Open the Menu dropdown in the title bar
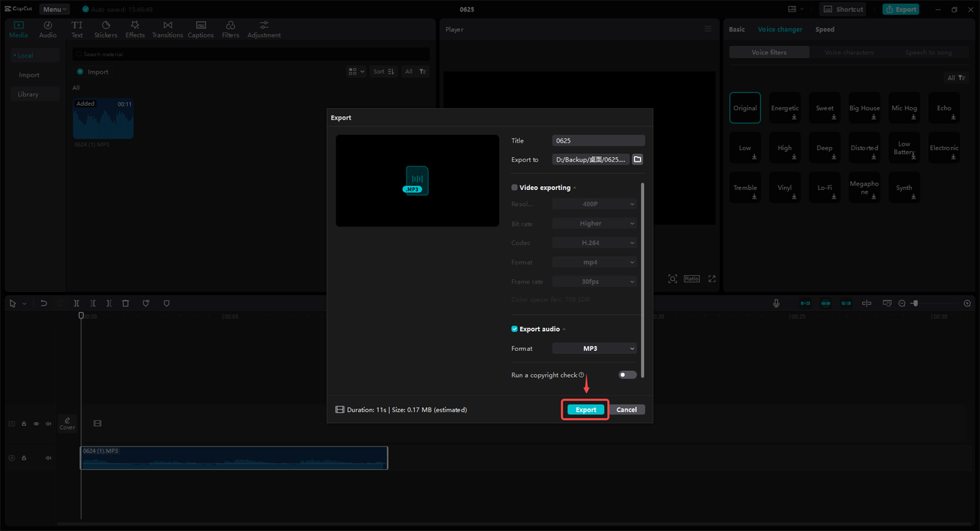 tap(54, 9)
